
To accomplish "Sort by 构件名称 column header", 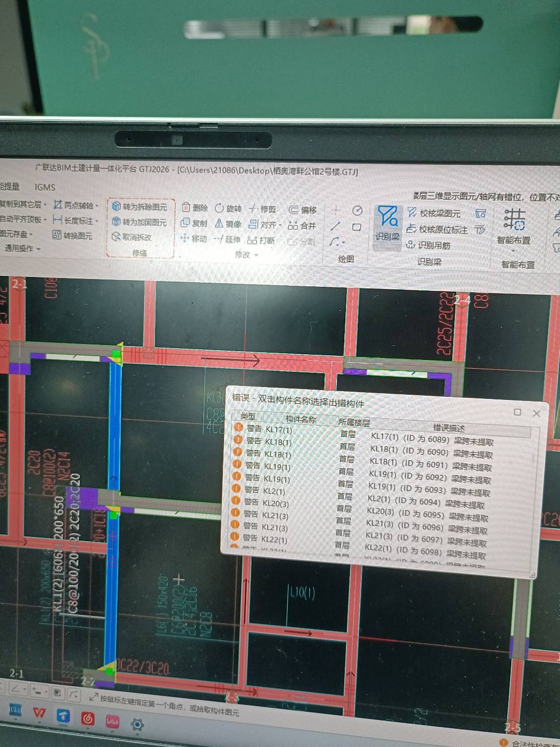I will click(301, 419).
